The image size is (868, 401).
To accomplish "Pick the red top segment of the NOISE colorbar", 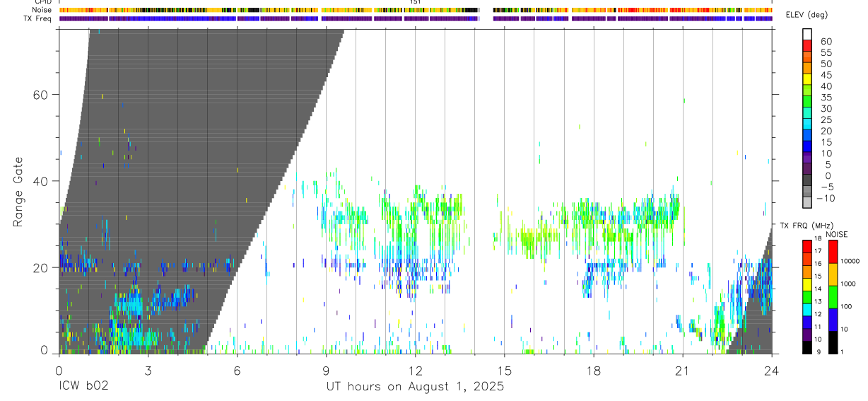I will coord(832,250).
